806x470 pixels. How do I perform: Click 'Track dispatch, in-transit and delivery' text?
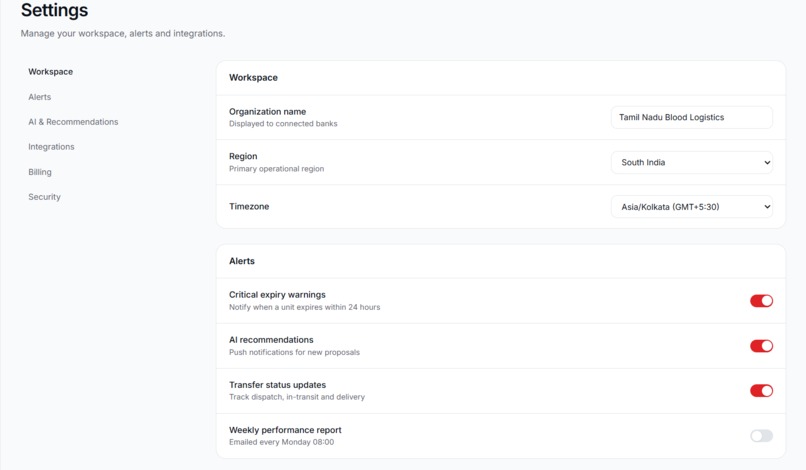[x=297, y=397]
